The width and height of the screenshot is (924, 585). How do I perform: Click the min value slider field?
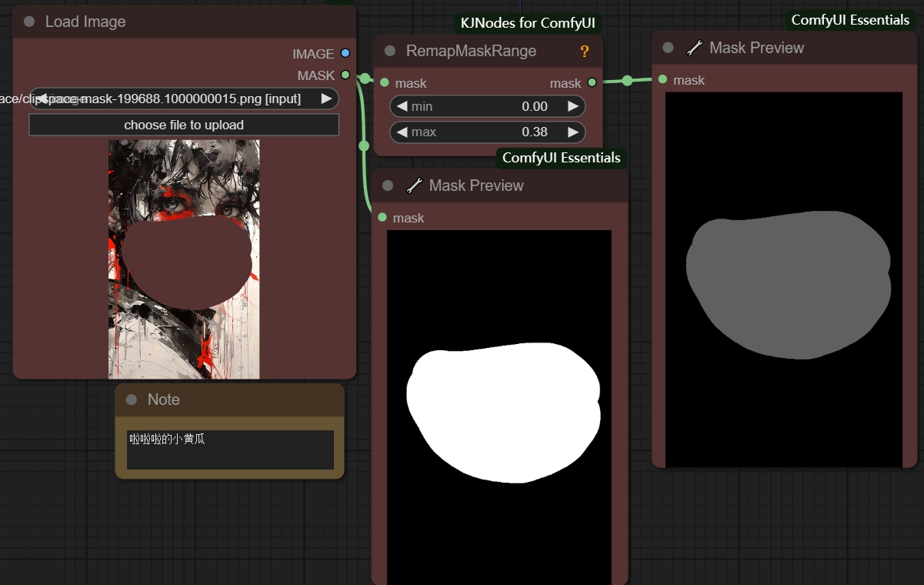coord(488,106)
